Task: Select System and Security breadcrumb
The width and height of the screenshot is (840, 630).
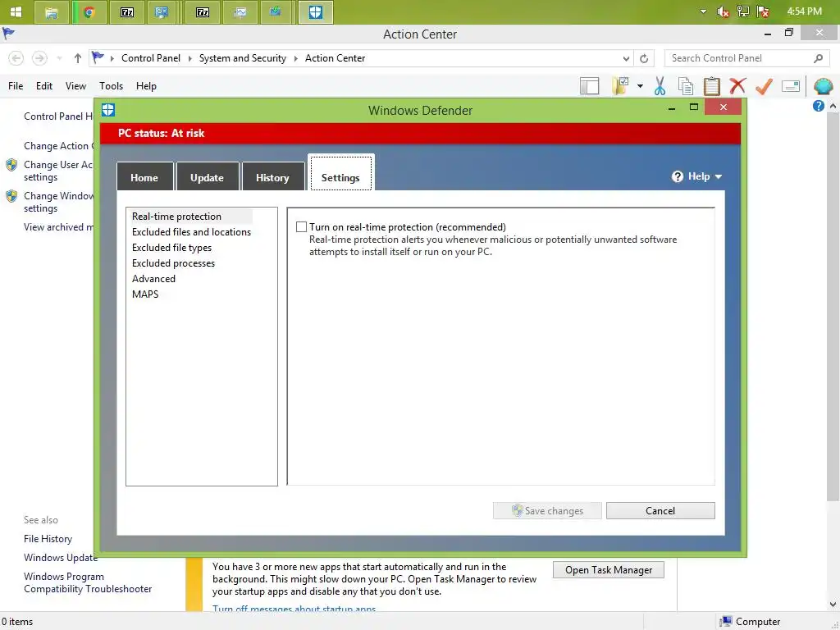Action: pyautogui.click(x=243, y=58)
